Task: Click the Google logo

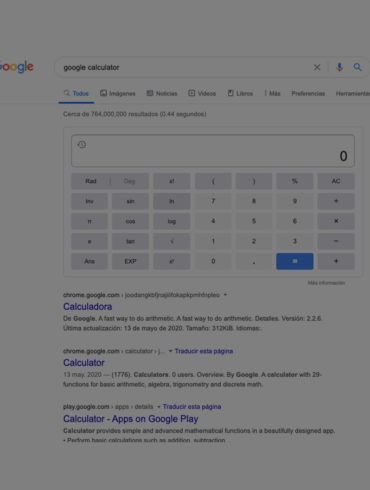Action: 17,67
